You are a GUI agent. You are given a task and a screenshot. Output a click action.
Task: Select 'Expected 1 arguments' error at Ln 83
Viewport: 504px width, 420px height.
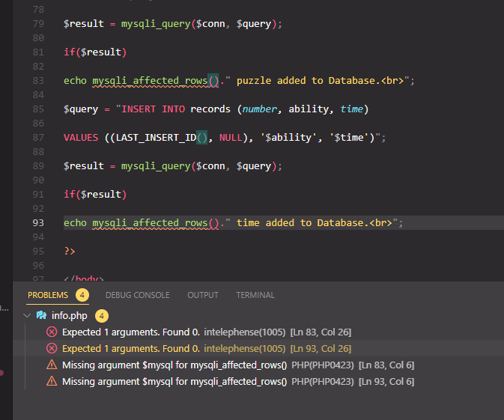click(131, 332)
